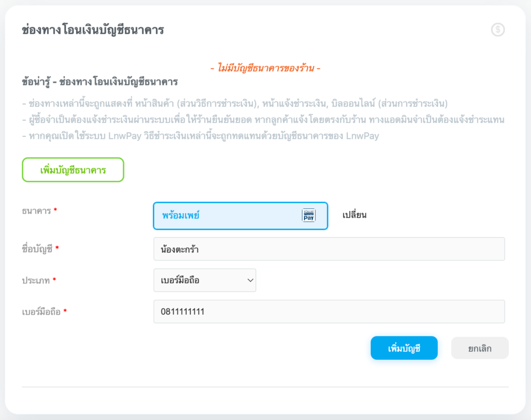
Task: Cancel with the ยกเลิก button
Action: (x=480, y=348)
